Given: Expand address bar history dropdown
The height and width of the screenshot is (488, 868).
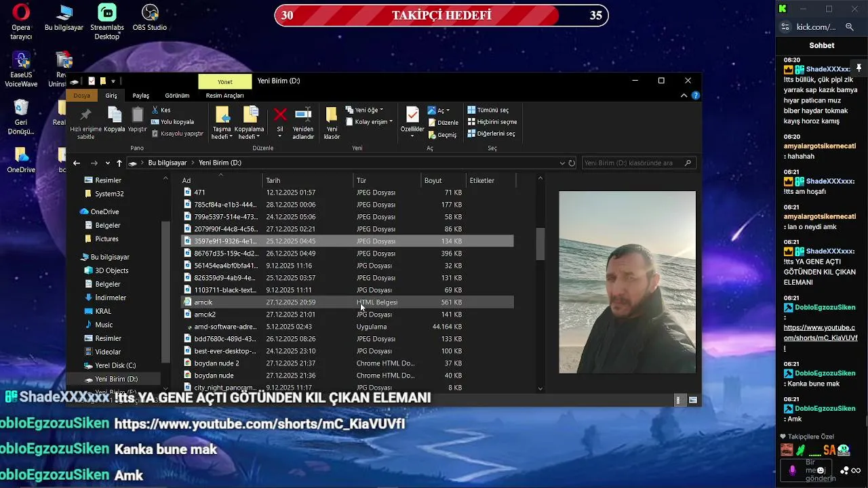Looking at the screenshot, I should pos(562,163).
